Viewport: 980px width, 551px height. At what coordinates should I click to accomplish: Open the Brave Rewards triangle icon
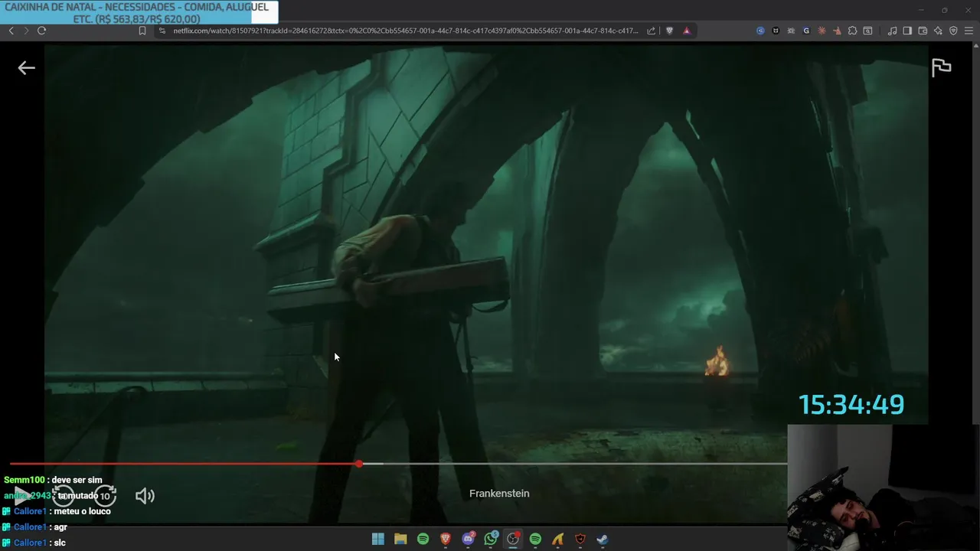tap(687, 31)
